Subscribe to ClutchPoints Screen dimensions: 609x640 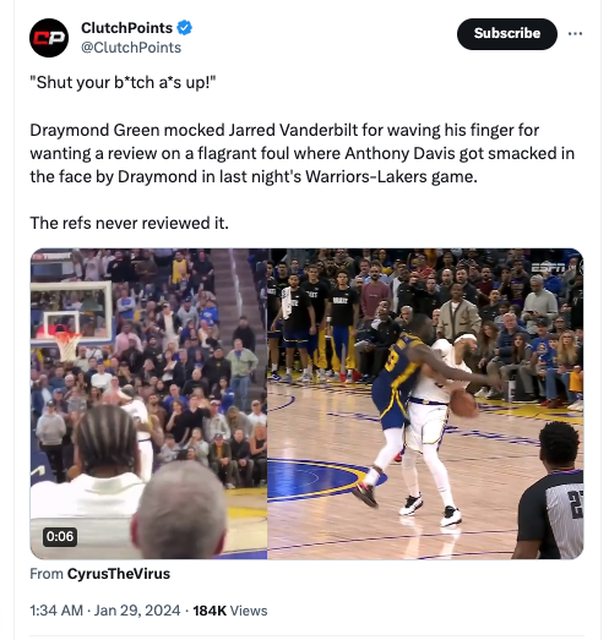click(x=507, y=34)
